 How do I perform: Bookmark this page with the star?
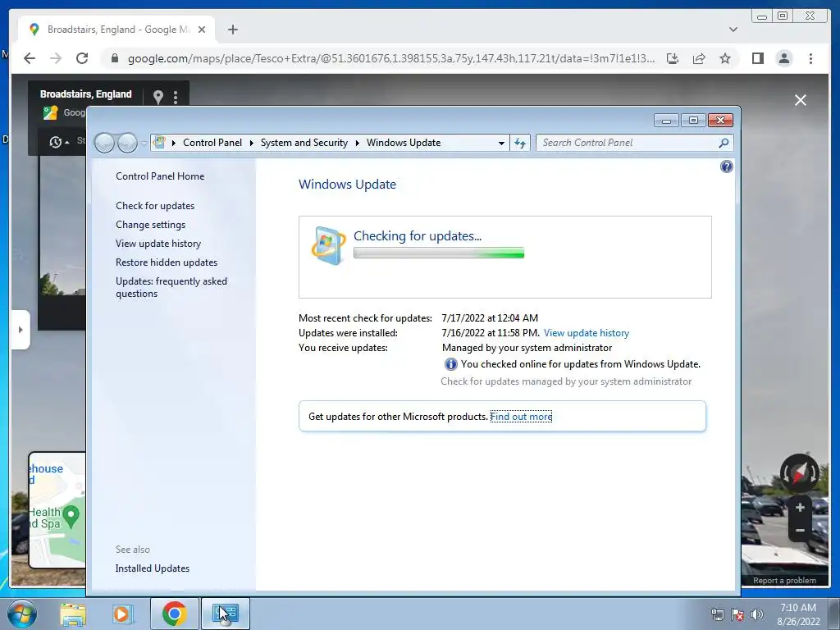coord(725,58)
